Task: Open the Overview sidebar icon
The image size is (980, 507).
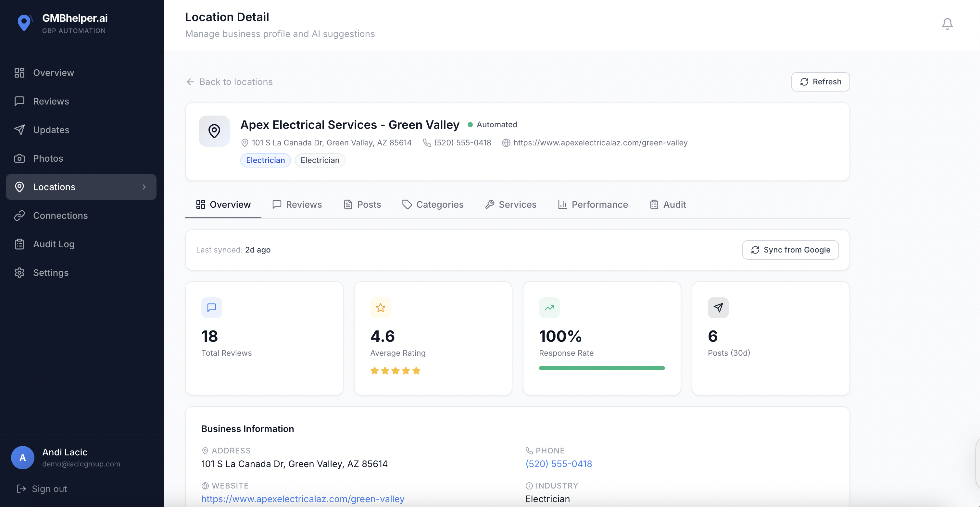Action: coord(20,72)
